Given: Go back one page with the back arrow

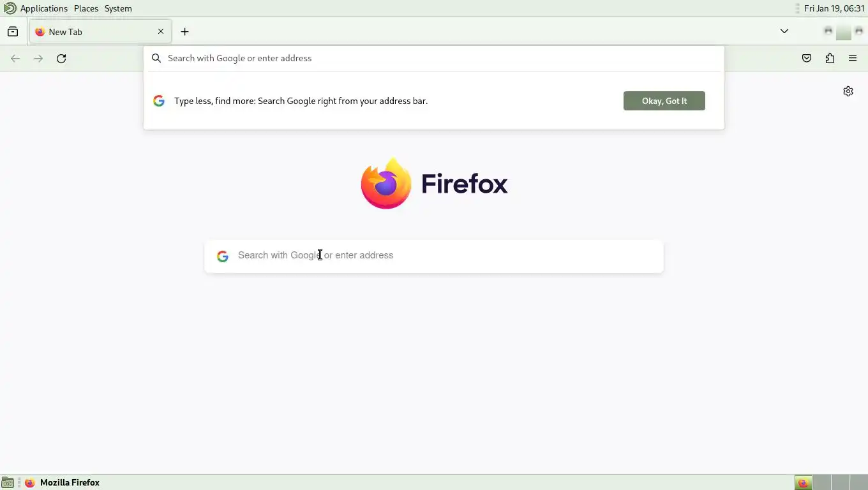Looking at the screenshot, I should [x=15, y=59].
